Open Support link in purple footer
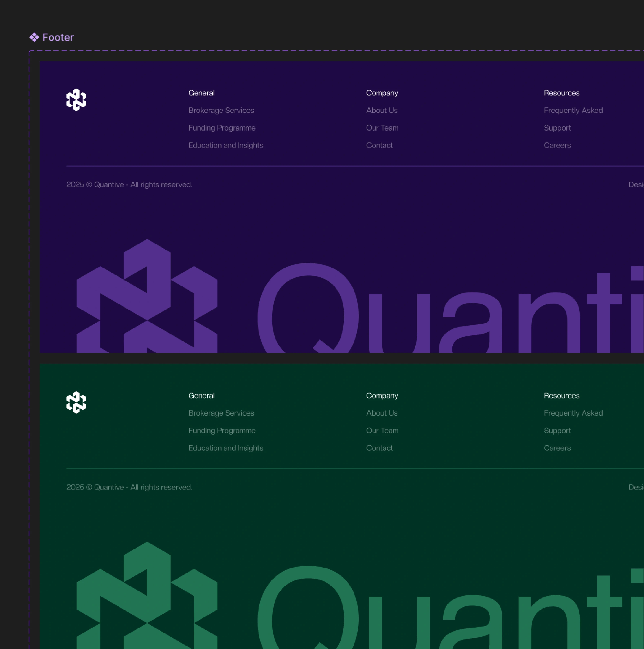This screenshot has height=649, width=644. click(557, 128)
